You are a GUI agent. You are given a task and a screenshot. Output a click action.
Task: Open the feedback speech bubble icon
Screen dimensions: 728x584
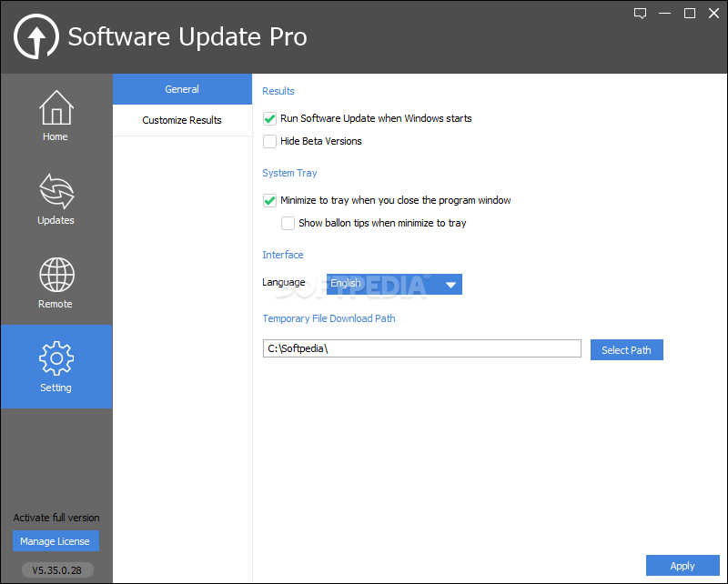coord(641,14)
